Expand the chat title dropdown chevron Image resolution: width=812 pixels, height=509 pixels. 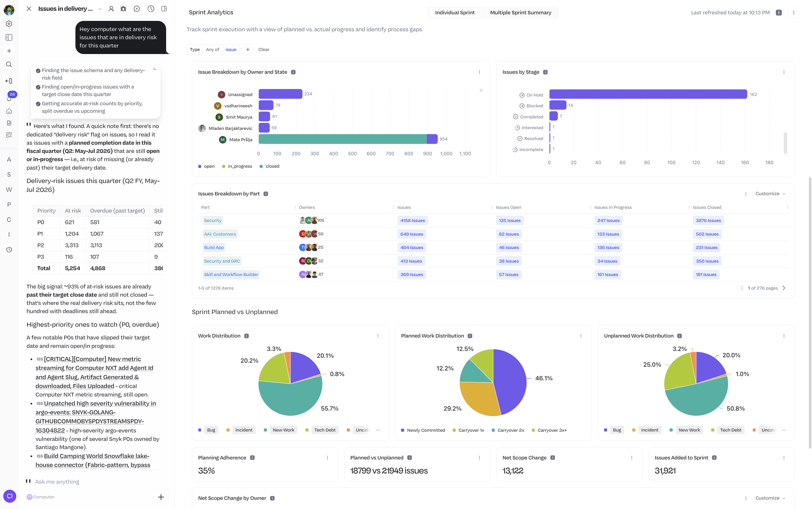click(x=100, y=9)
